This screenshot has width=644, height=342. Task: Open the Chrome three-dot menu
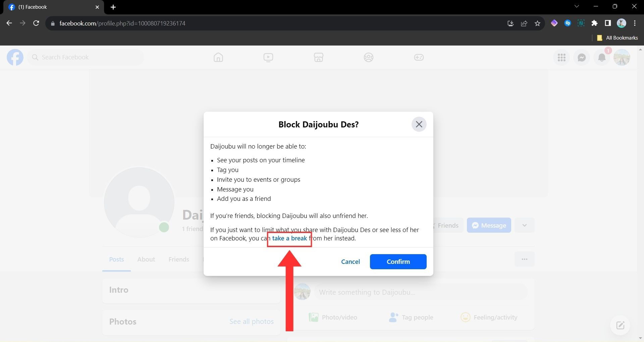635,23
